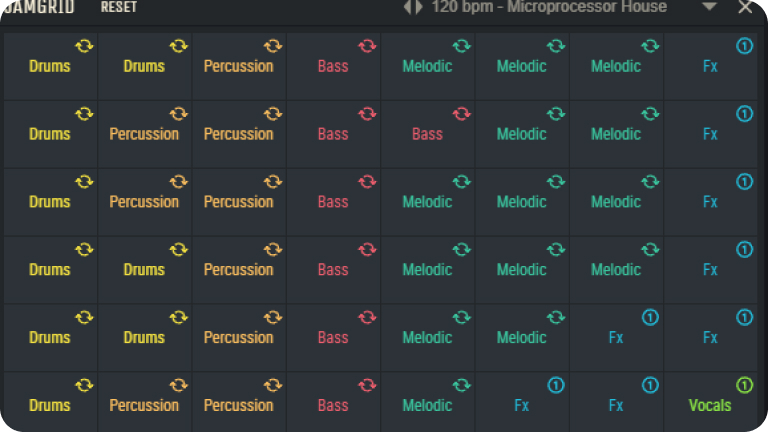Click the JAMGRID logo

[x=38, y=7]
